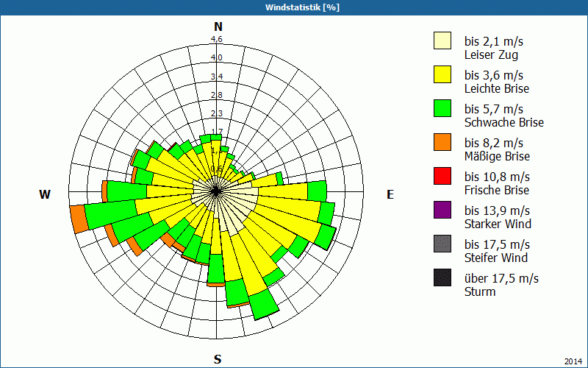
Task: Click the 2014 year label
Action: pos(573,361)
